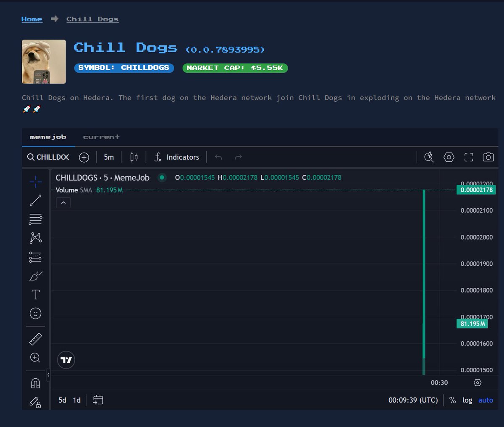Click the TradingView logo badge
This screenshot has width=504, height=427.
pyautogui.click(x=66, y=360)
